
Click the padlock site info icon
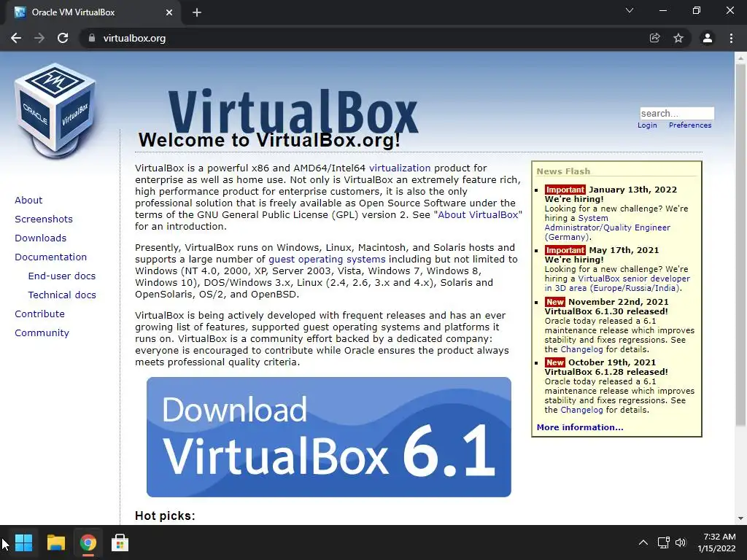(92, 38)
